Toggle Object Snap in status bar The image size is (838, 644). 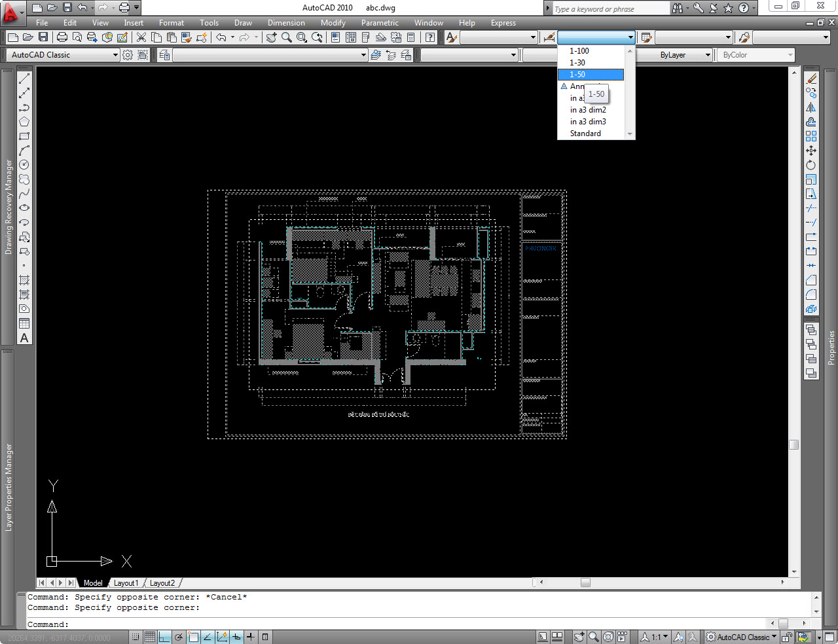click(193, 637)
